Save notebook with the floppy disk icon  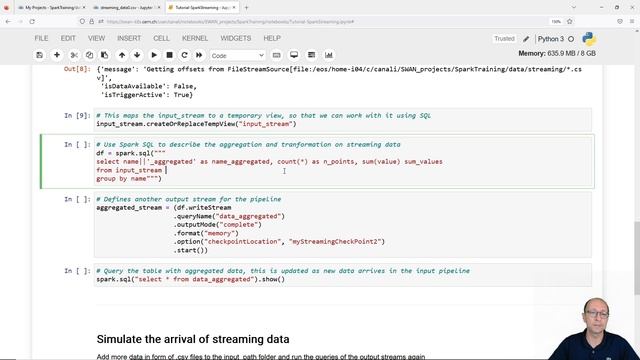[x=40, y=55]
